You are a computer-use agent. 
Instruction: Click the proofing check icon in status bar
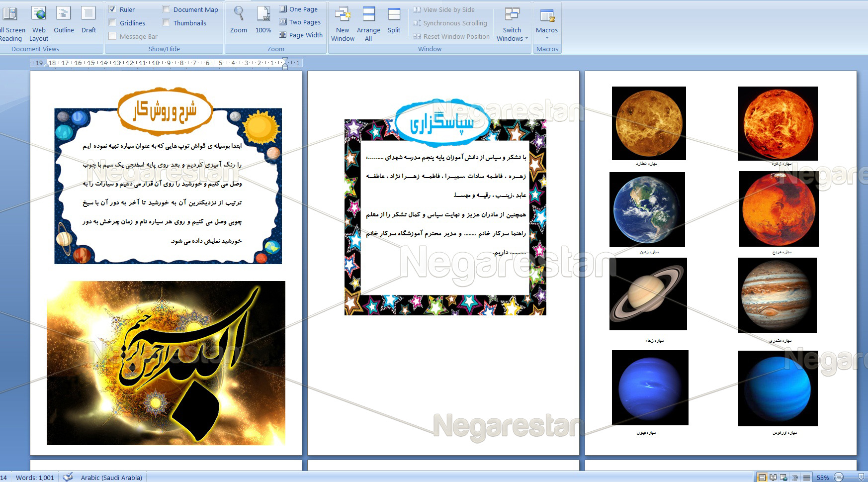point(68,477)
